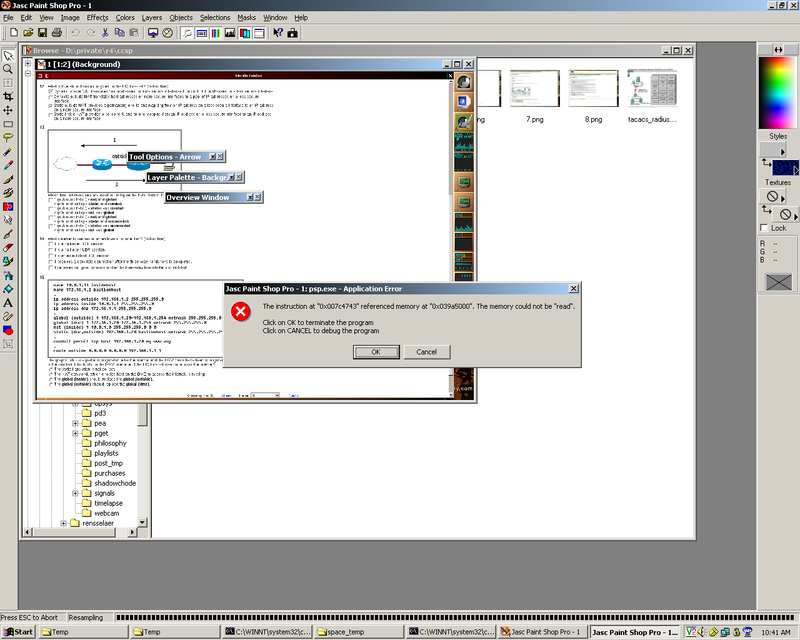Click the Copy toolbar icon
Image resolution: width=800 pixels, height=640 pixels.
[119, 33]
